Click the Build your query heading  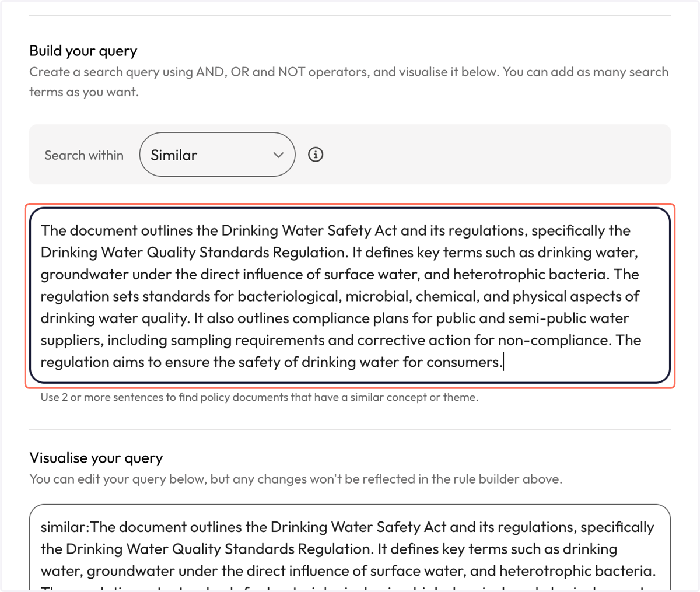[83, 51]
